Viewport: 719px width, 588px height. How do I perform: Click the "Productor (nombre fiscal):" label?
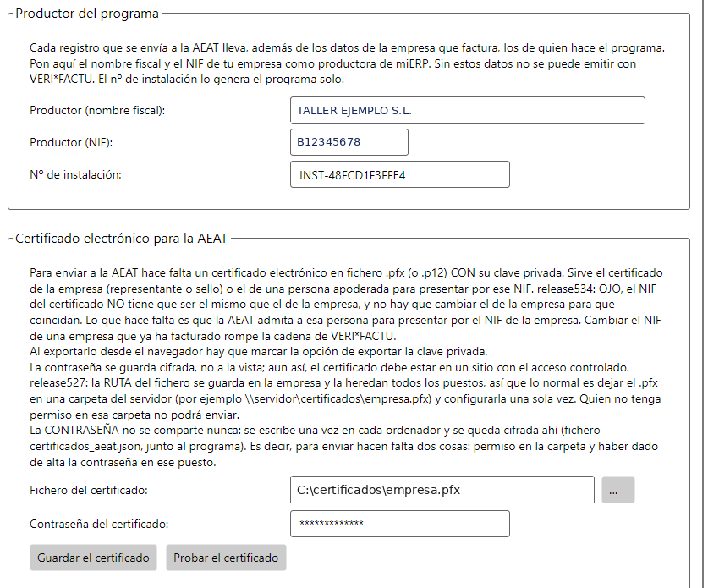pos(97,111)
